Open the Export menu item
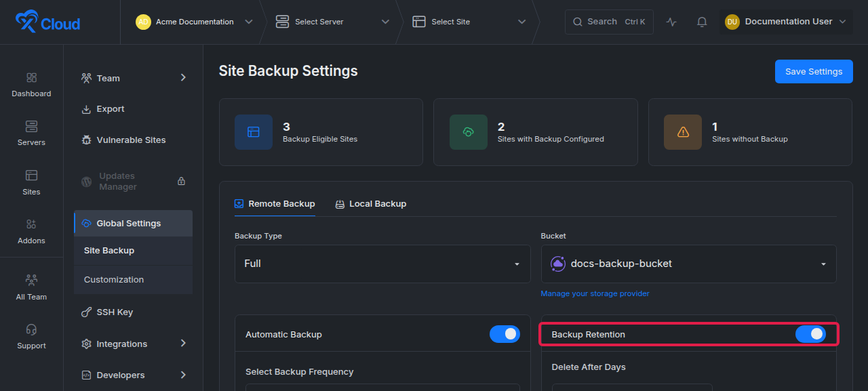This screenshot has width=868, height=391. (x=133, y=109)
